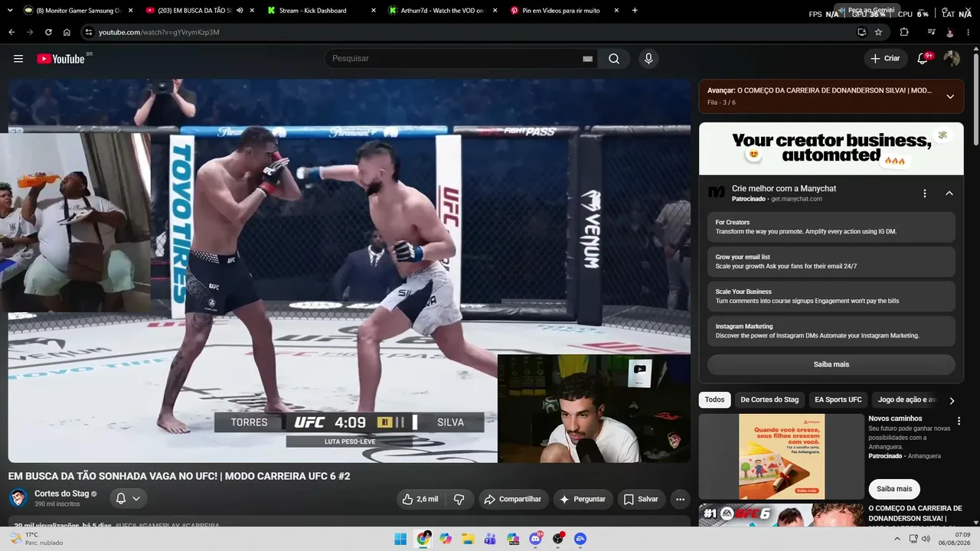Viewport: 980px width, 551px height.
Task: Open the Cortes do Stag channel avatar
Action: (18, 499)
